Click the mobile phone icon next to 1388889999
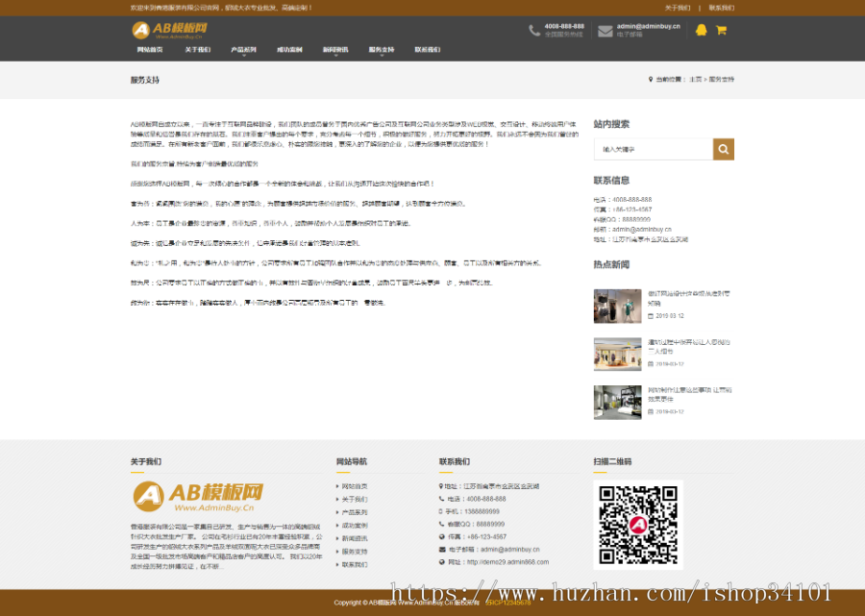The height and width of the screenshot is (616, 865). coord(442,511)
